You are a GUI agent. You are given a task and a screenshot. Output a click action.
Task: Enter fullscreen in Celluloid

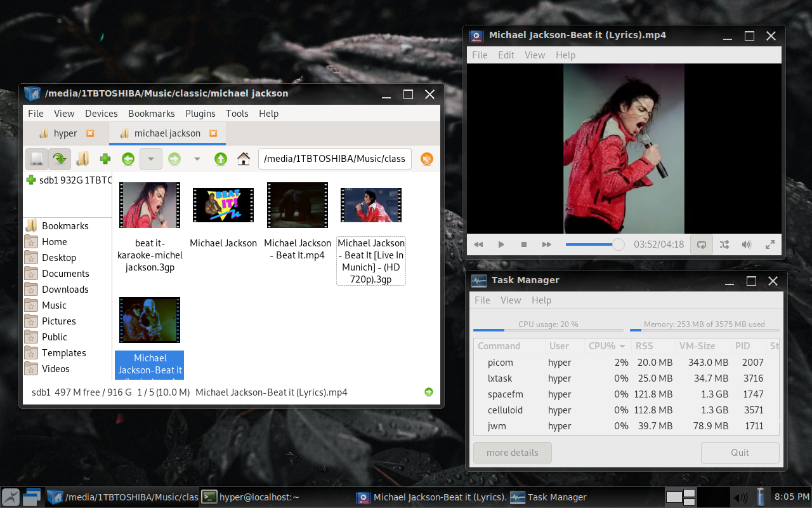click(770, 244)
